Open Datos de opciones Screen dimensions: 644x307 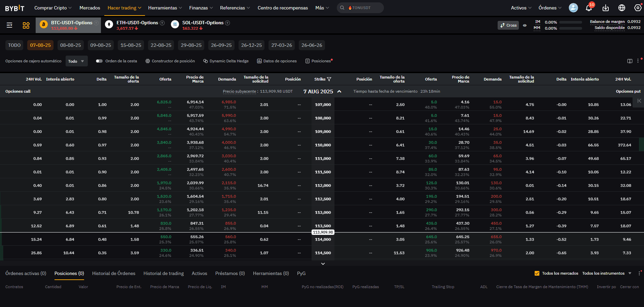click(x=277, y=61)
